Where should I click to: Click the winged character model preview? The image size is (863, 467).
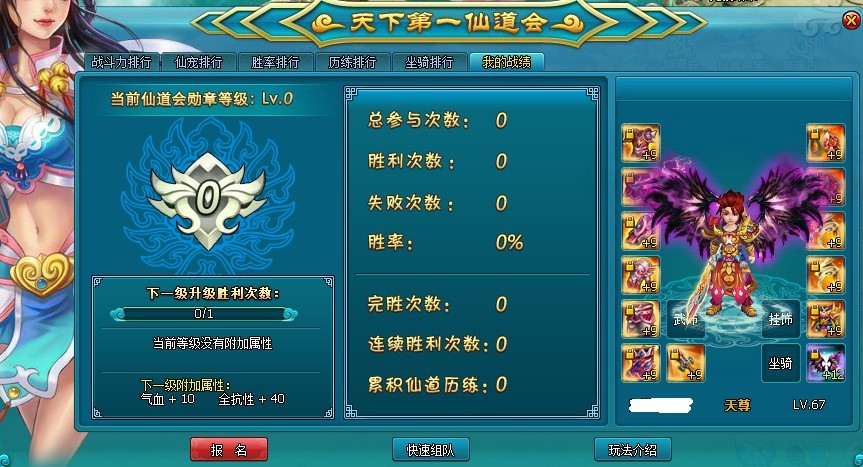coord(732,248)
